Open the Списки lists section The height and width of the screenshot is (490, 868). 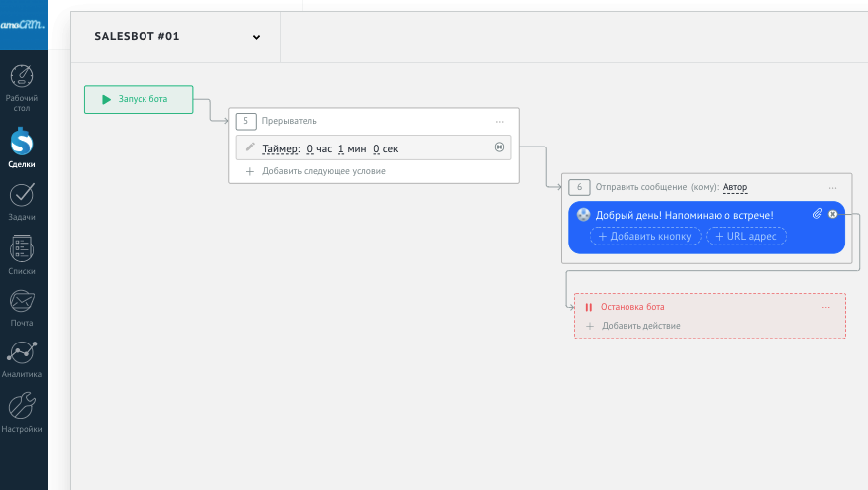tap(23, 252)
